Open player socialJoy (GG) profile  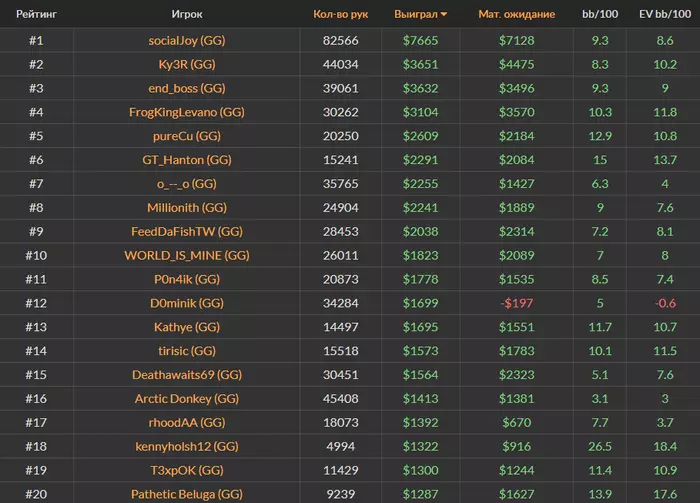187,41
